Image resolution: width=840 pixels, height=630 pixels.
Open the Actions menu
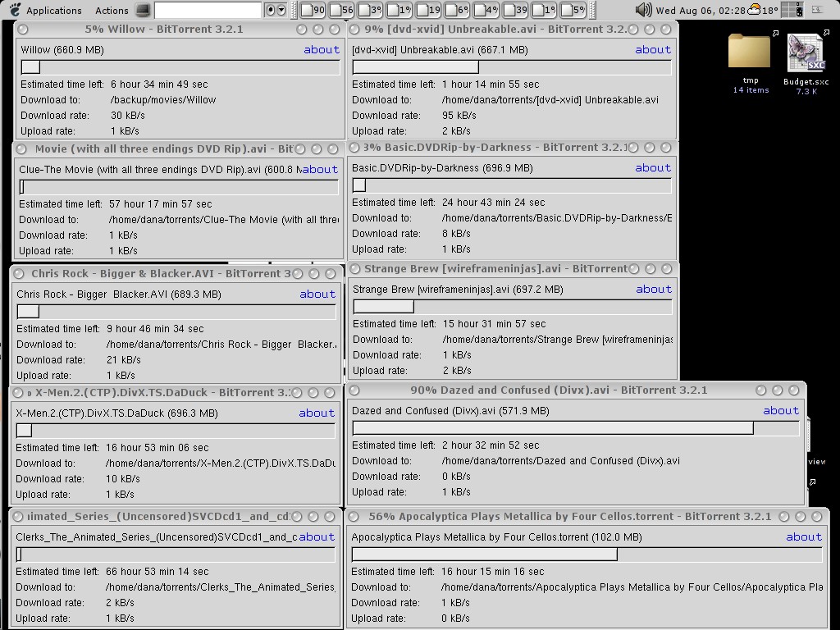coord(112,10)
